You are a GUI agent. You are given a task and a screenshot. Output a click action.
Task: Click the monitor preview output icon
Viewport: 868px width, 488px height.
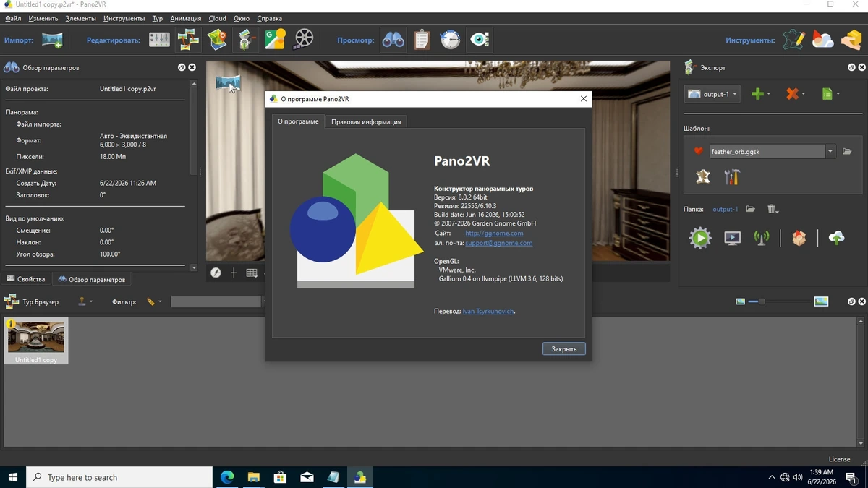point(732,238)
